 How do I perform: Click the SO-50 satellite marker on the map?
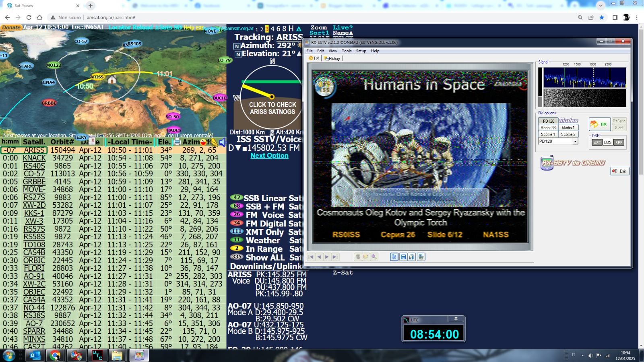172,117
